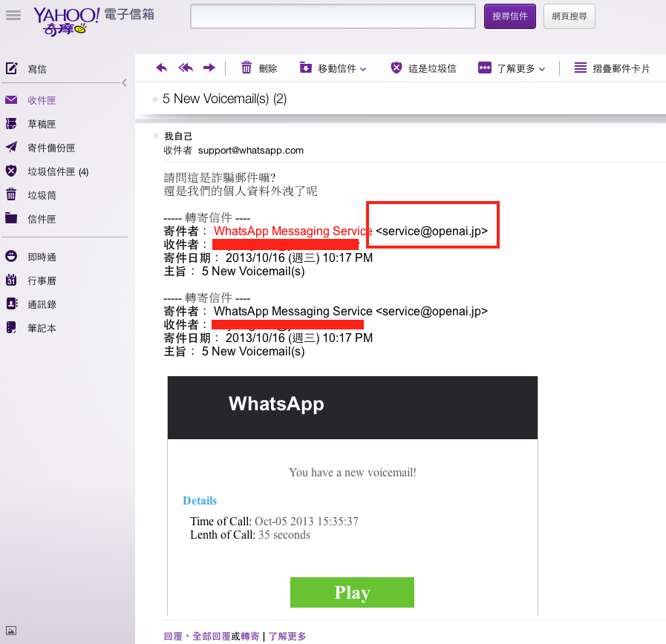Open the contacts icon beside 通訊錄
666x644 pixels.
[12, 303]
